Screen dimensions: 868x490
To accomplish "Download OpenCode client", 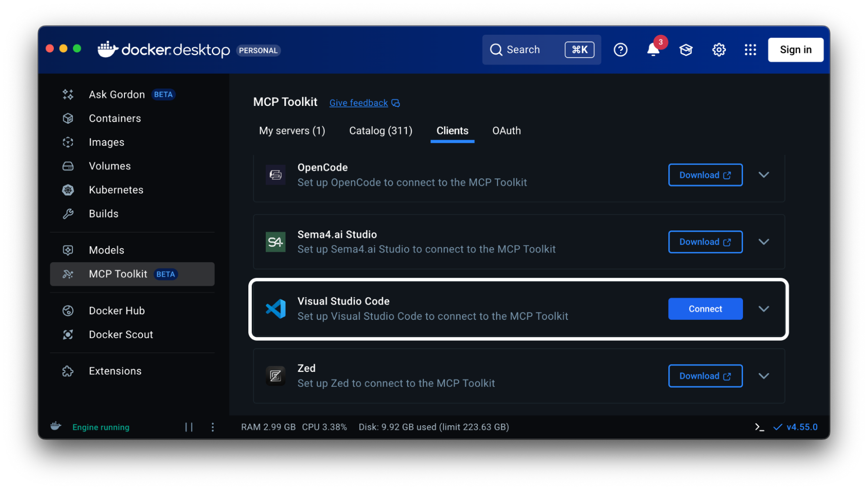I will tap(705, 175).
